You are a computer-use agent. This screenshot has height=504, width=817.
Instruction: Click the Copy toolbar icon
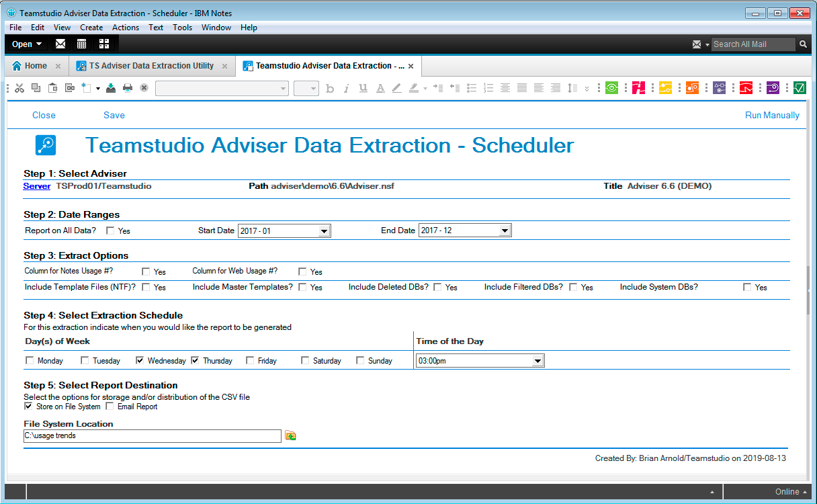click(x=36, y=88)
